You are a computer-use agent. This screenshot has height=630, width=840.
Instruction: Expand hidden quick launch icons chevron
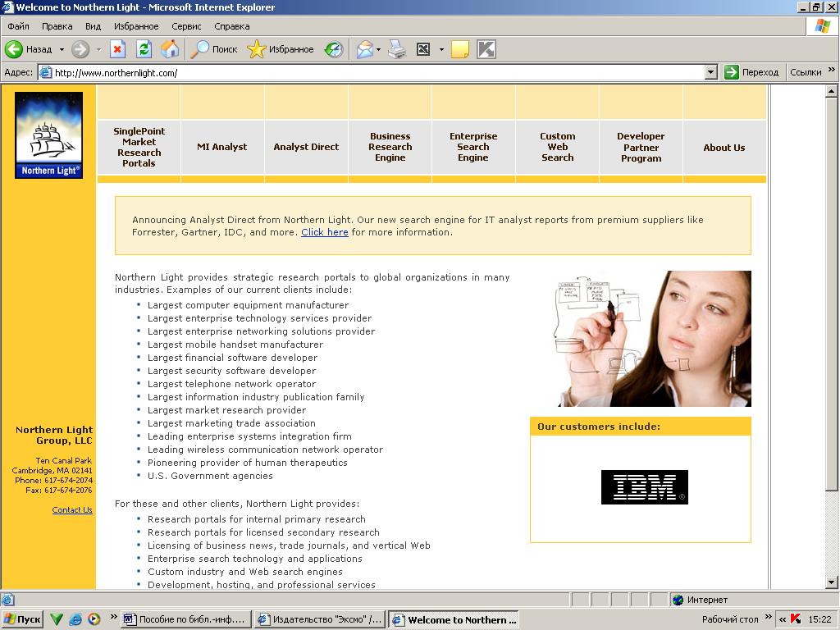click(113, 617)
